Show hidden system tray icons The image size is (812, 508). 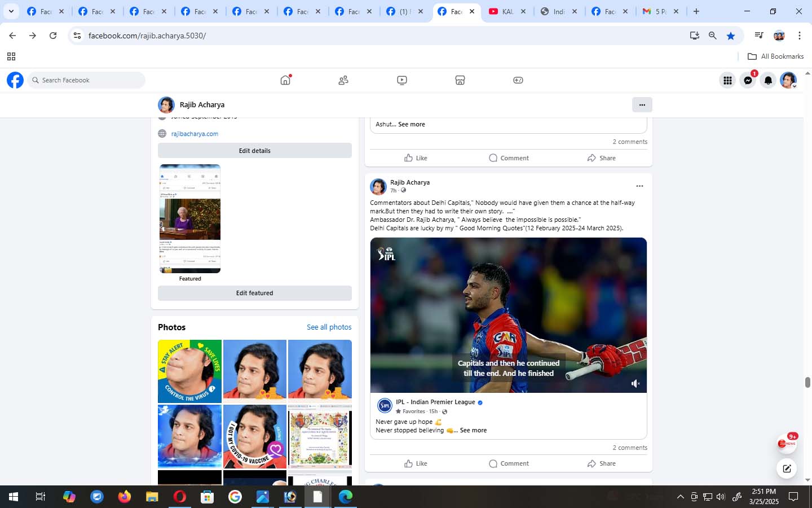[680, 497]
